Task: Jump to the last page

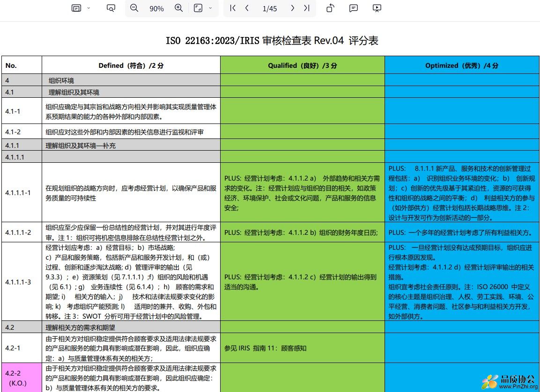Action: pyautogui.click(x=306, y=8)
